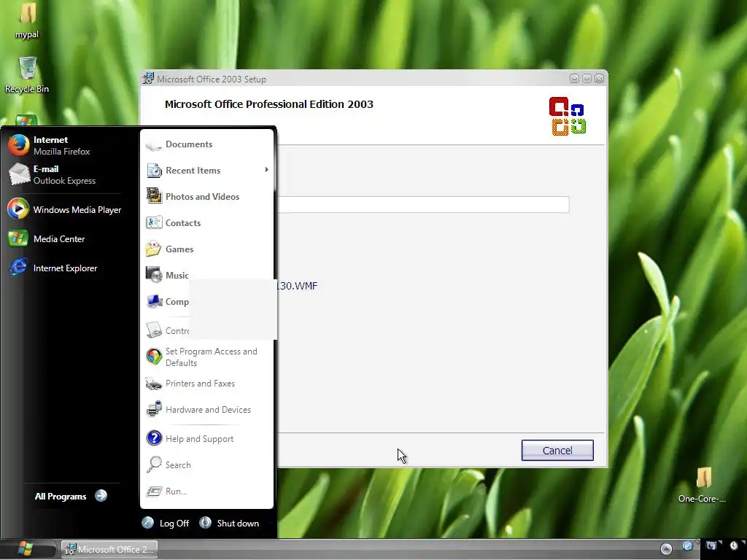Viewport: 747px width, 560px height.
Task: Expand the Recent Items submenu arrow
Action: (267, 170)
